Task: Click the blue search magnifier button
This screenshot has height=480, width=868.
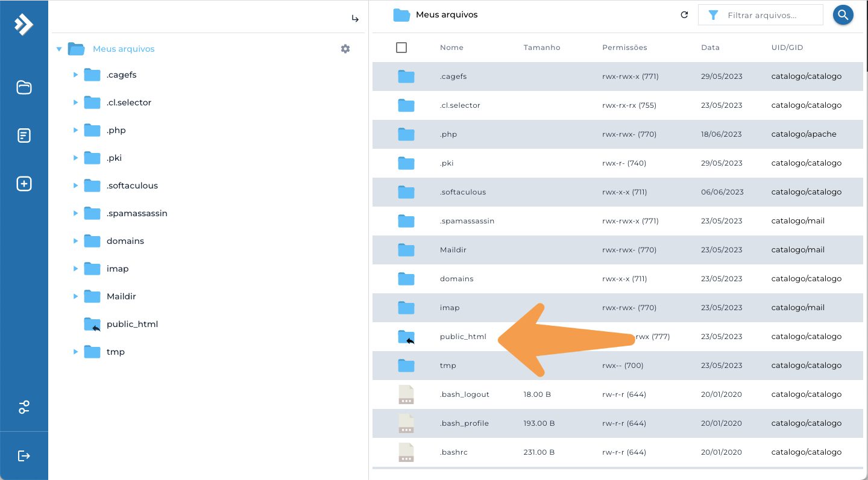Action: 843,15
